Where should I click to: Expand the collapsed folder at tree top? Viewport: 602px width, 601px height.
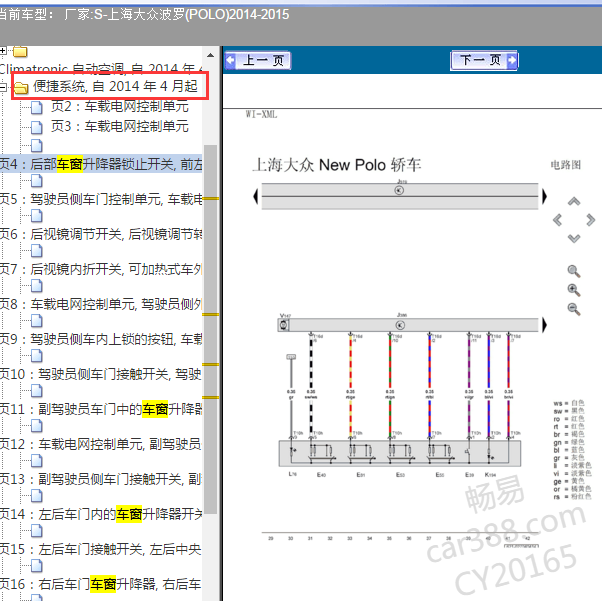3,50
